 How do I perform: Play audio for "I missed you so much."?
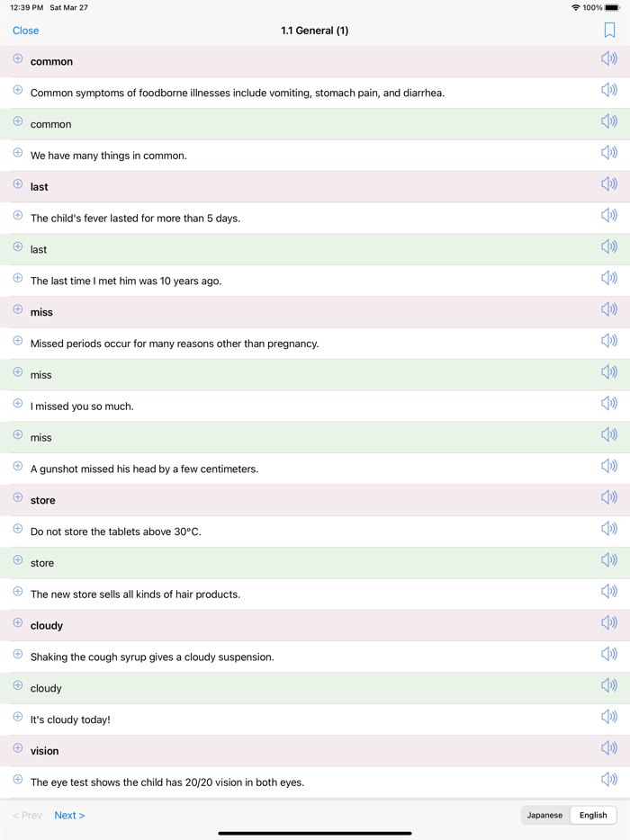coord(609,404)
